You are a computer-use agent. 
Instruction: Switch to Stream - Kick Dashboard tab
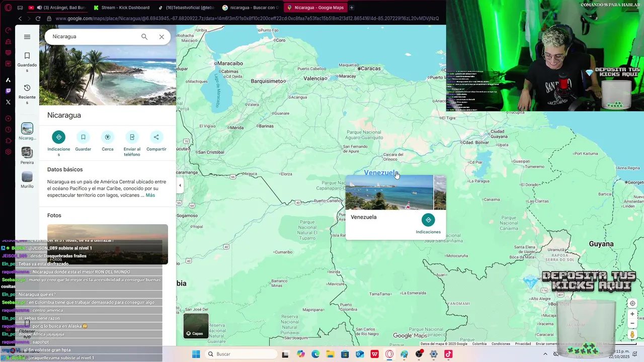(x=122, y=8)
